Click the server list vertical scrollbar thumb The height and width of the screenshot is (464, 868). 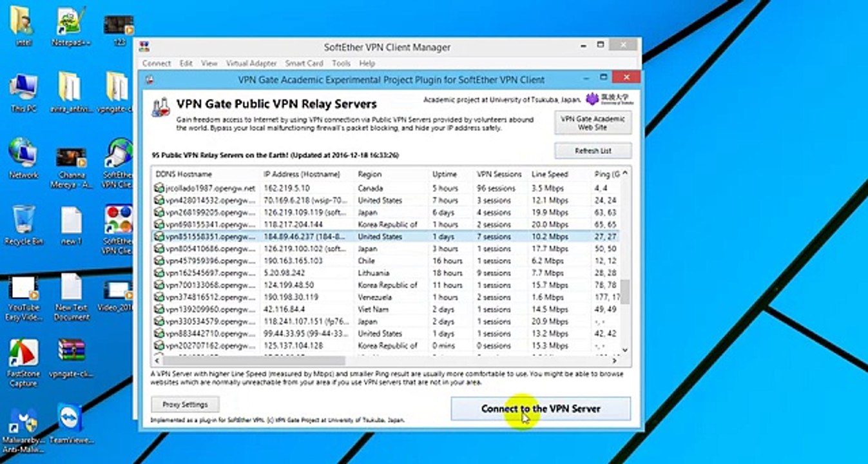point(625,292)
